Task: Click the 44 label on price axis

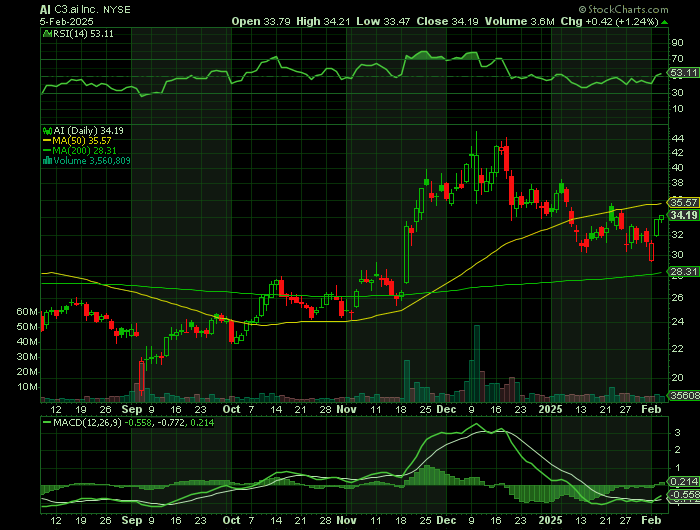Action: [677, 138]
